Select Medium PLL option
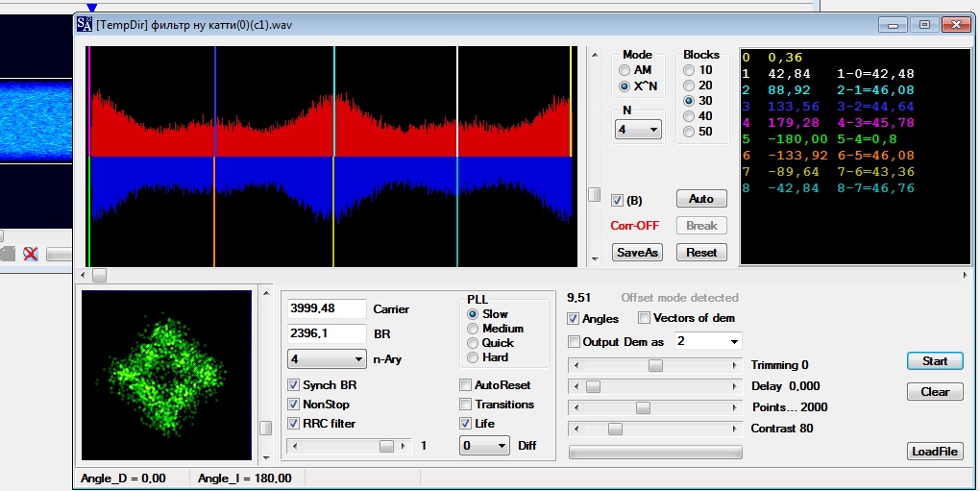 [x=473, y=329]
